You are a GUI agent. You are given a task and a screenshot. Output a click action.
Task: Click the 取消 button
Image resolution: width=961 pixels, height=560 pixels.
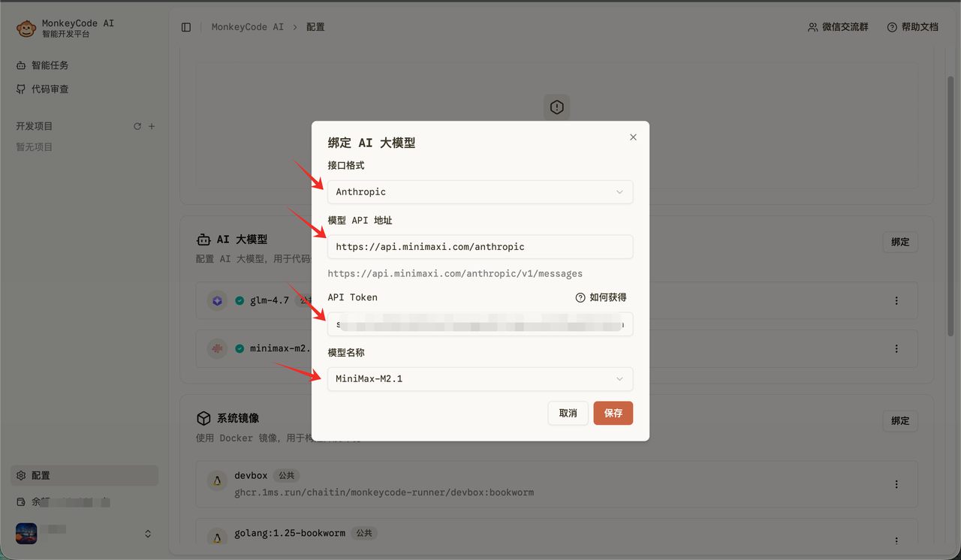click(x=568, y=414)
